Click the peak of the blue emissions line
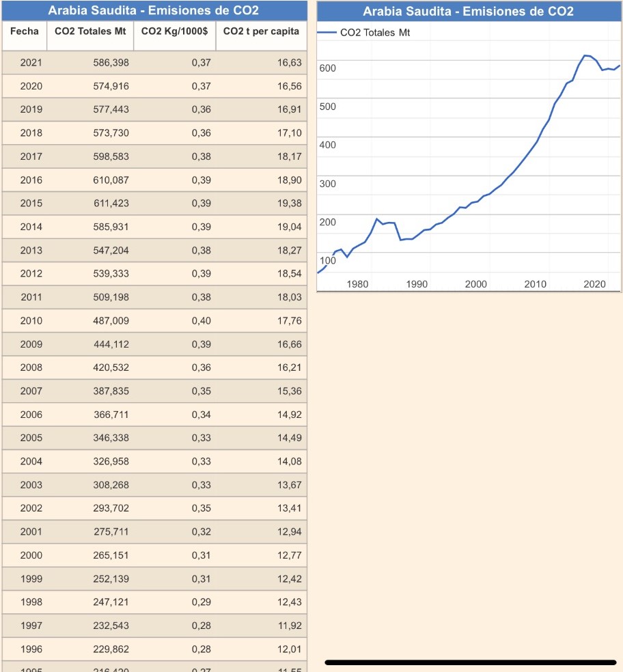This screenshot has height=672, width=623. point(585,55)
